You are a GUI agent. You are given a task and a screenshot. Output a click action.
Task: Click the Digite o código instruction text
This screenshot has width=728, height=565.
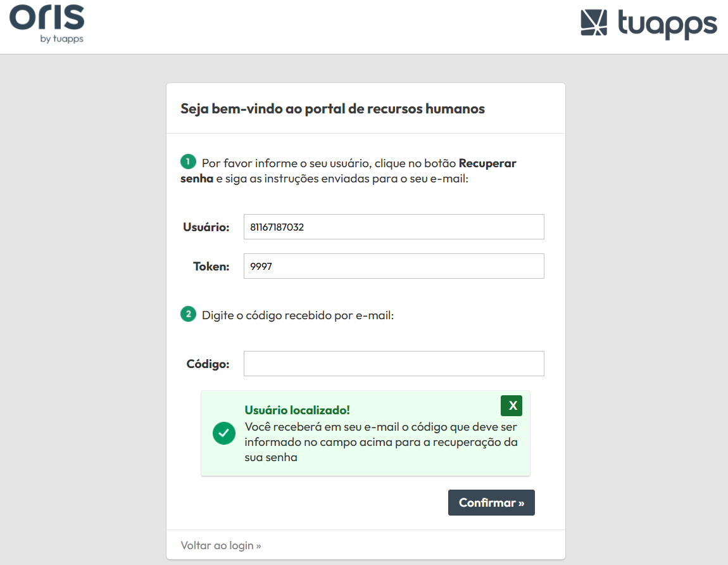298,315
